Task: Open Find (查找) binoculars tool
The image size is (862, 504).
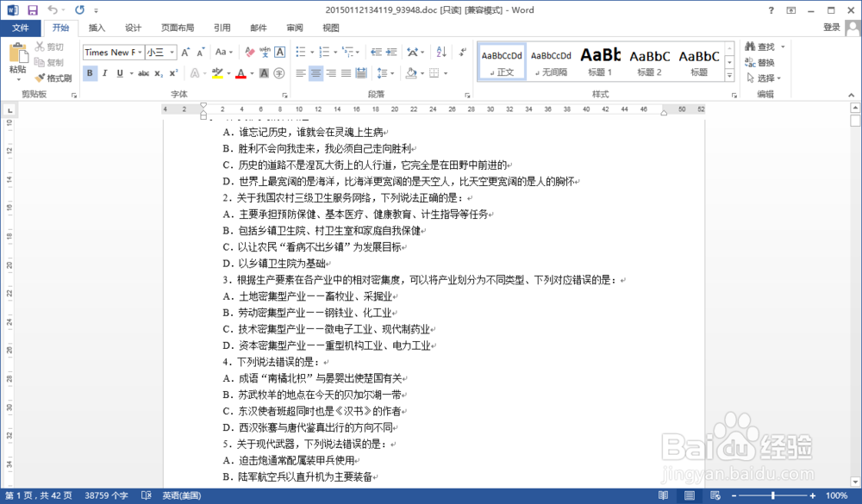Action: coord(760,47)
